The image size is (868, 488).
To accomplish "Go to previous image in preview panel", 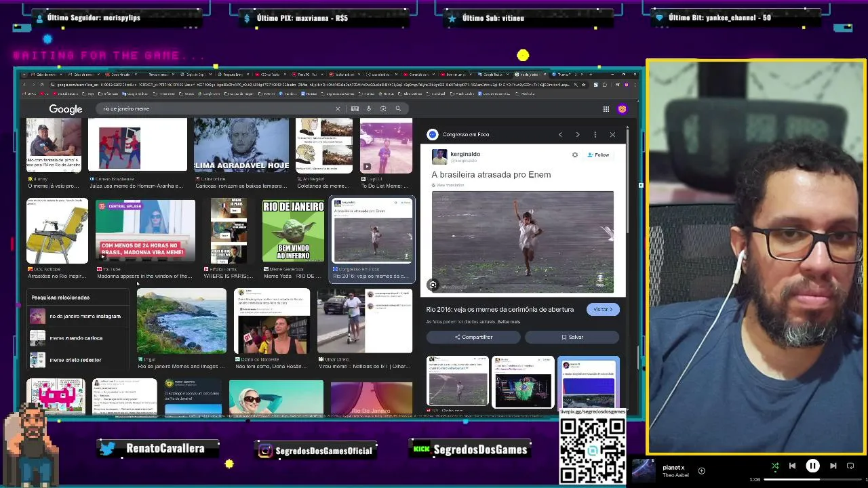I will pyautogui.click(x=560, y=135).
